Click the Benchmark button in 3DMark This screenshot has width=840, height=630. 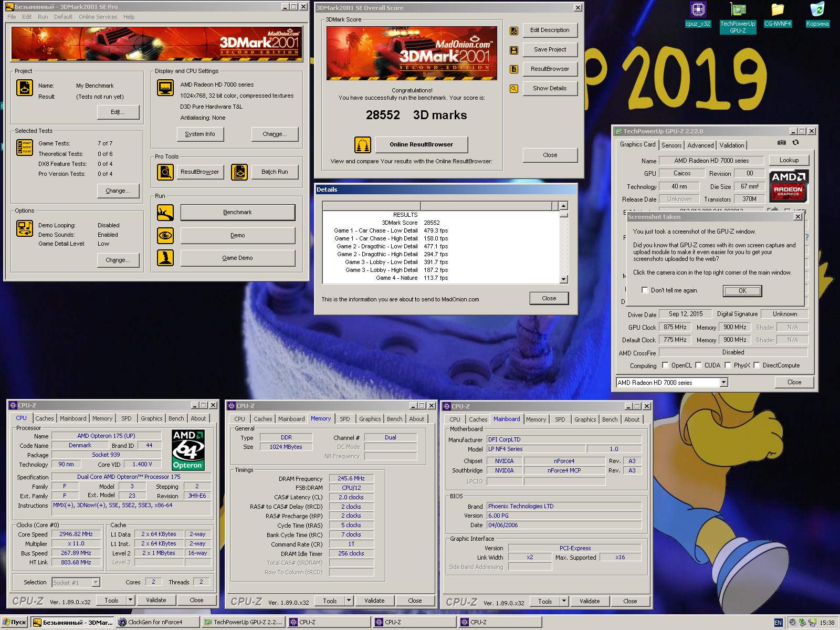pos(238,213)
